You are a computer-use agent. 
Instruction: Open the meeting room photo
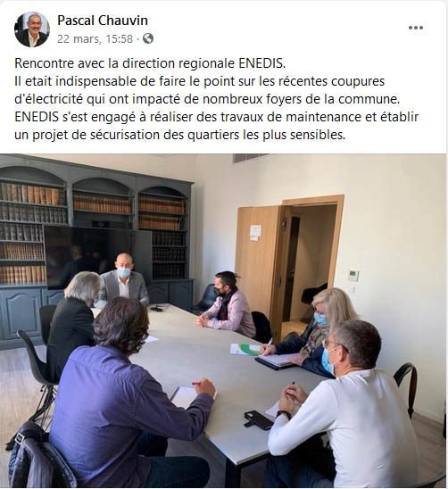click(223, 320)
